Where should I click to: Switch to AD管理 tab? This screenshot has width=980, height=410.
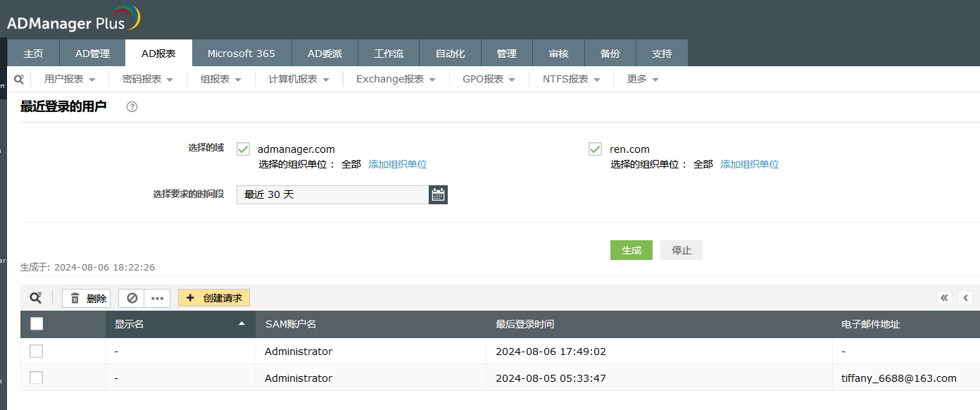click(x=92, y=53)
